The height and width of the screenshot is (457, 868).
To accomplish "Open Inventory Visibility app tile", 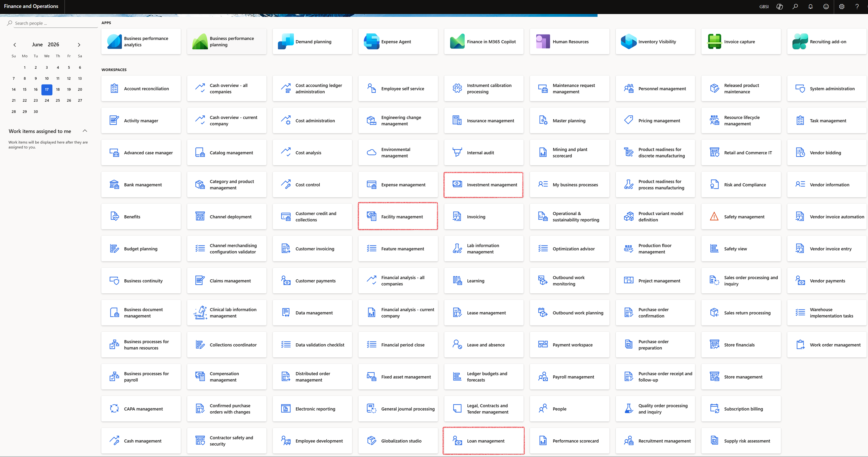I will click(x=655, y=42).
